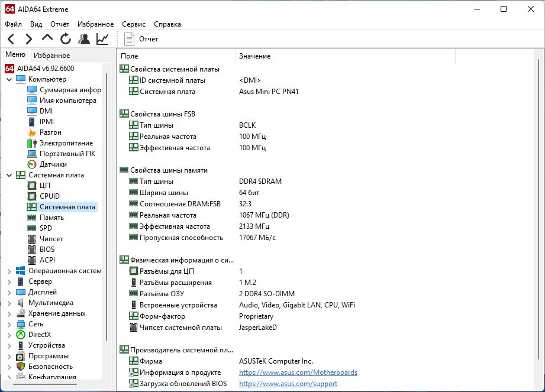Click the sidebar horizontal scrollbar

tap(45, 384)
